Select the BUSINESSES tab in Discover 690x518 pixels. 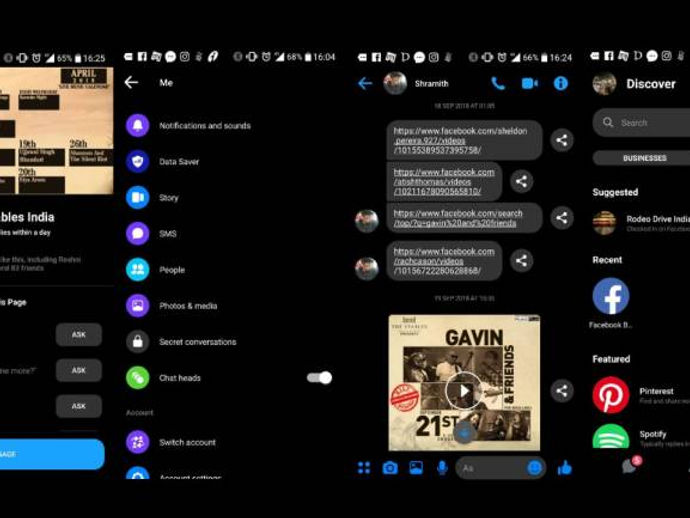pos(642,158)
